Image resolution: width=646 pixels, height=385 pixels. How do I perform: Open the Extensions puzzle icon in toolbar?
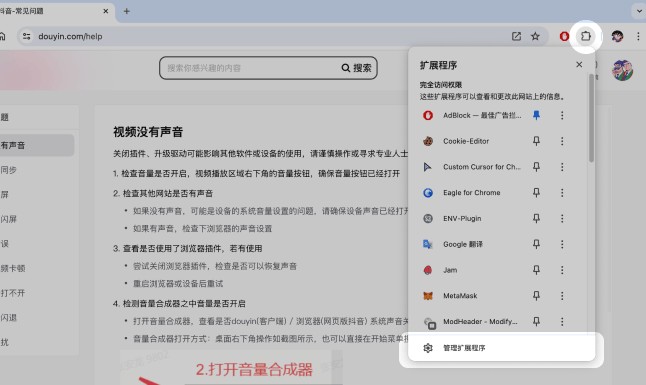pyautogui.click(x=585, y=36)
